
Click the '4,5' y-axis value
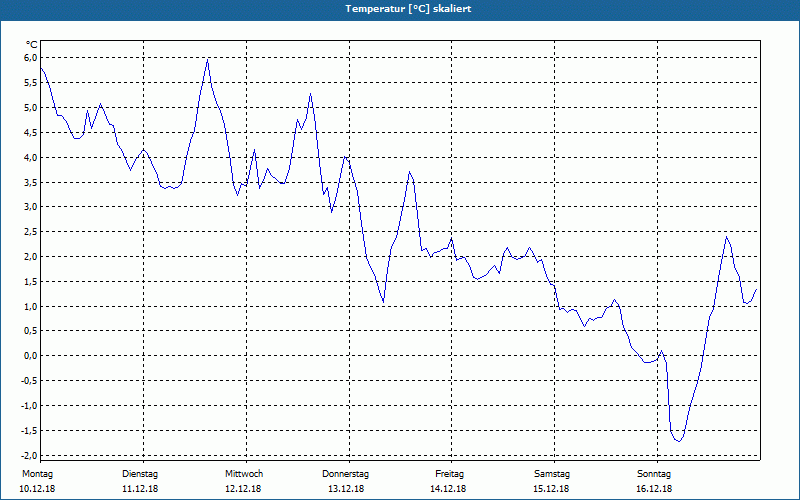31,133
